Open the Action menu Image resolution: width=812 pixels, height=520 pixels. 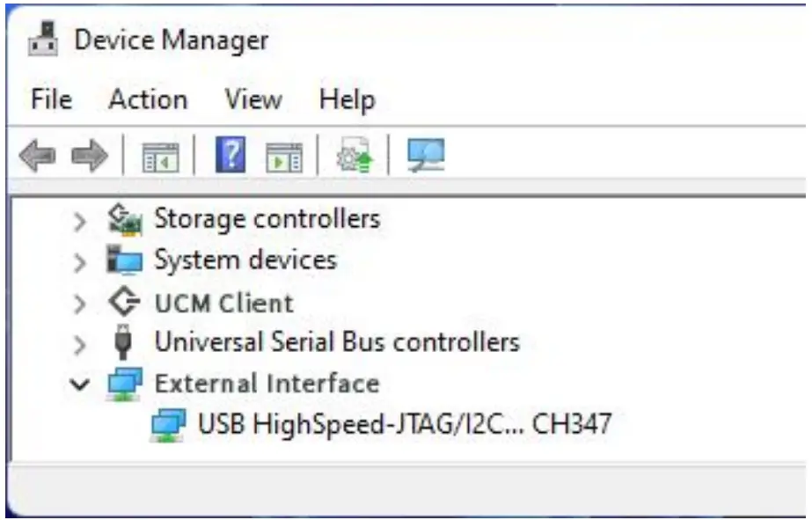(148, 99)
